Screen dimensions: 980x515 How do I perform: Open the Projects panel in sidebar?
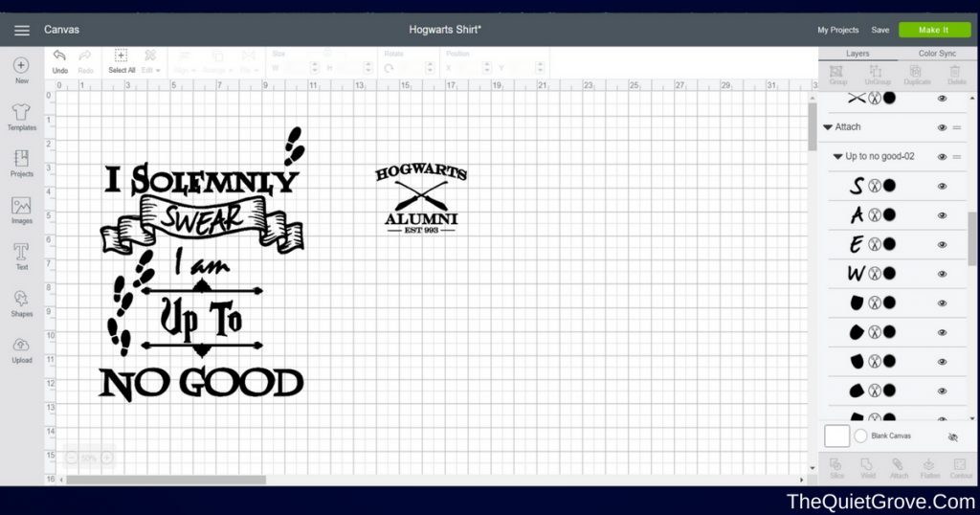(21, 163)
